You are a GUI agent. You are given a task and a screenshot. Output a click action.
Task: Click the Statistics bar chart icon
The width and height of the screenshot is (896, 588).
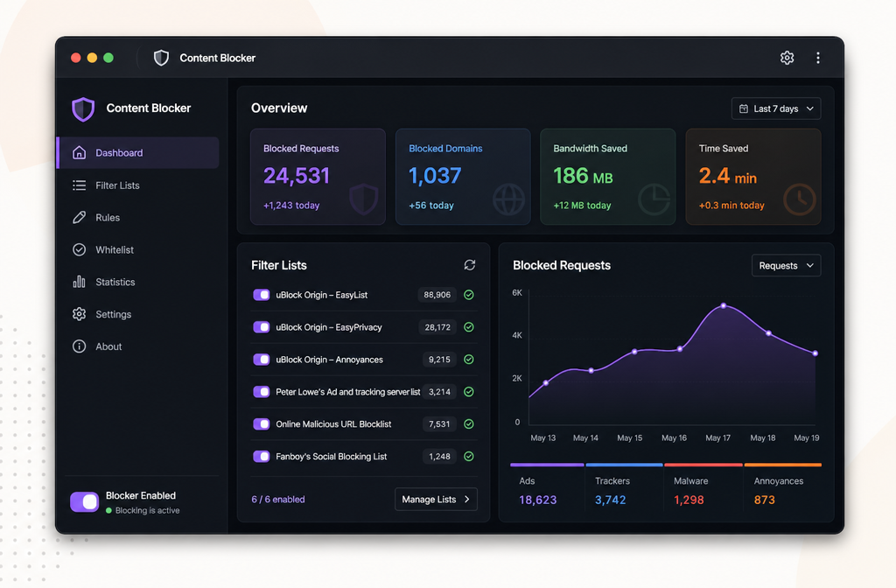[80, 282]
